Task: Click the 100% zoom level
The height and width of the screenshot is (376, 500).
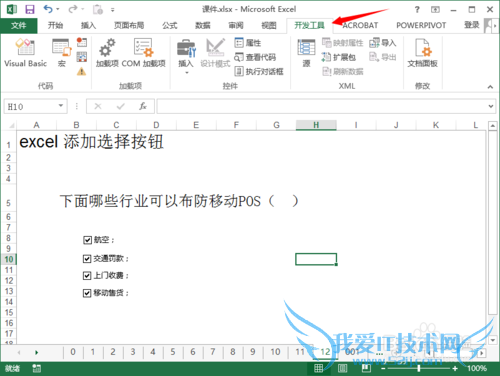Action: (x=477, y=368)
